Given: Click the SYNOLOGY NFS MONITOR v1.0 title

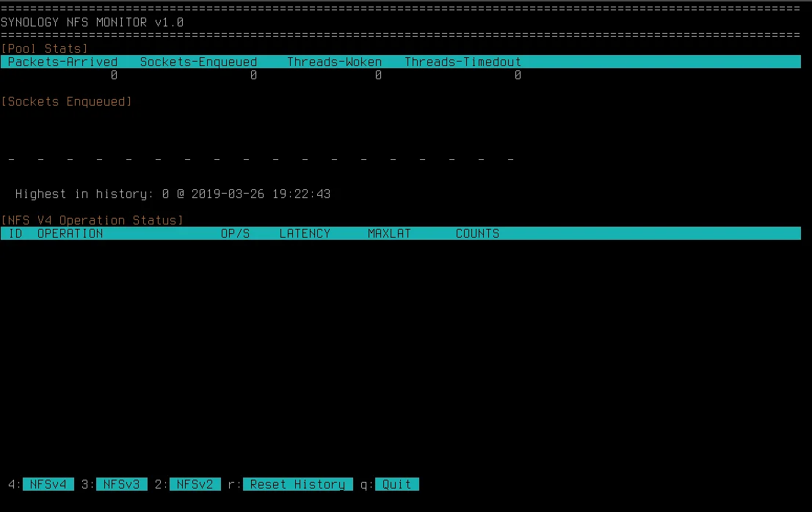Looking at the screenshot, I should click(x=93, y=22).
